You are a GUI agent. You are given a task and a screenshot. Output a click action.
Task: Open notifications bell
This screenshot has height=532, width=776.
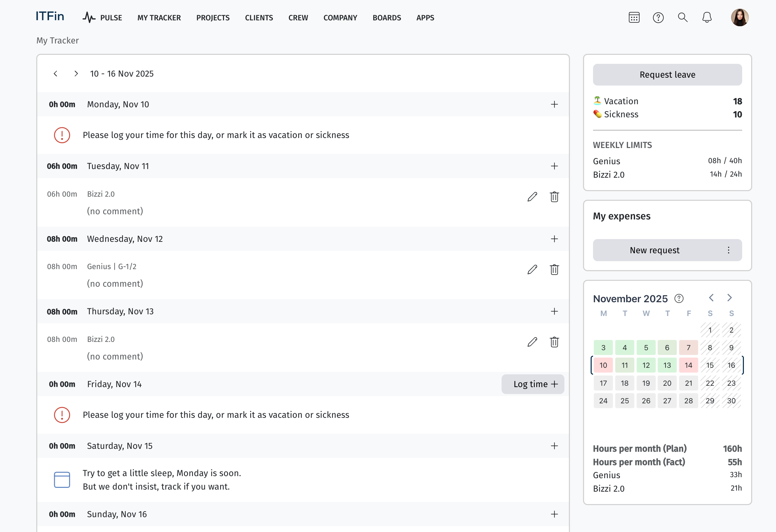pos(707,18)
